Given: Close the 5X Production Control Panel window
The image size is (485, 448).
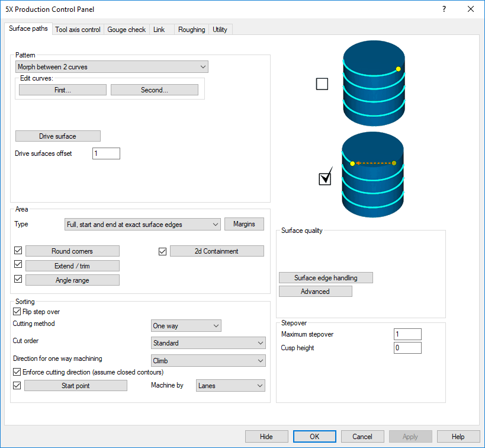Looking at the screenshot, I should [x=470, y=9].
